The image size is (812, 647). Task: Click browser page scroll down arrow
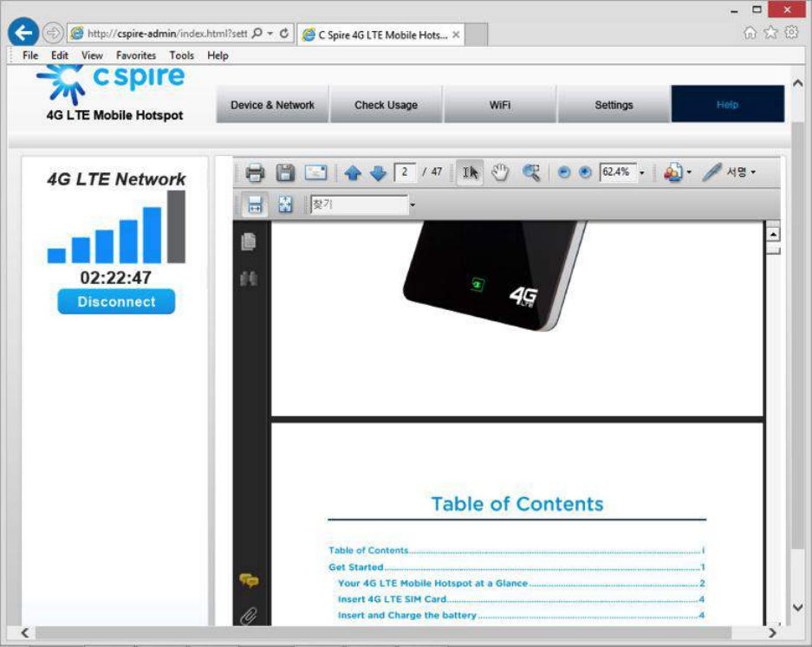[x=798, y=607]
